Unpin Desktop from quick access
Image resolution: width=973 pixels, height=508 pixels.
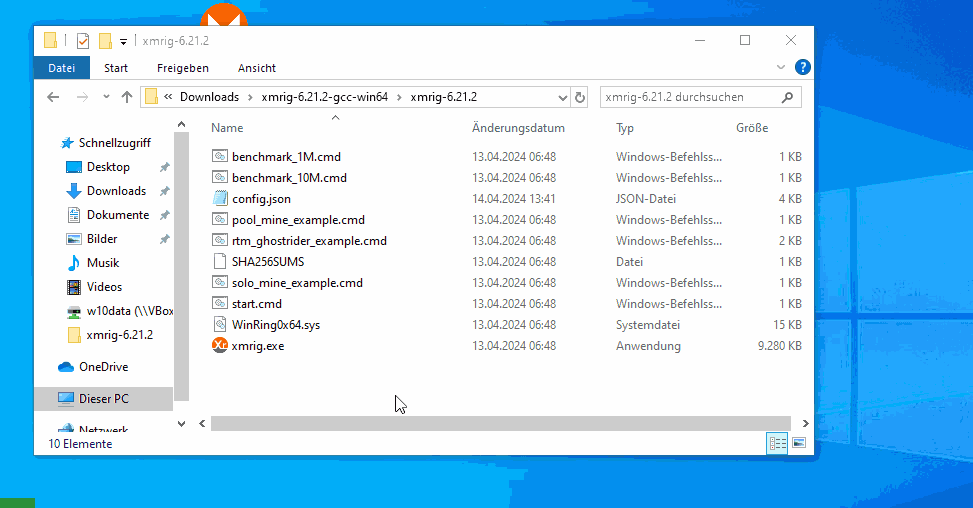(164, 167)
